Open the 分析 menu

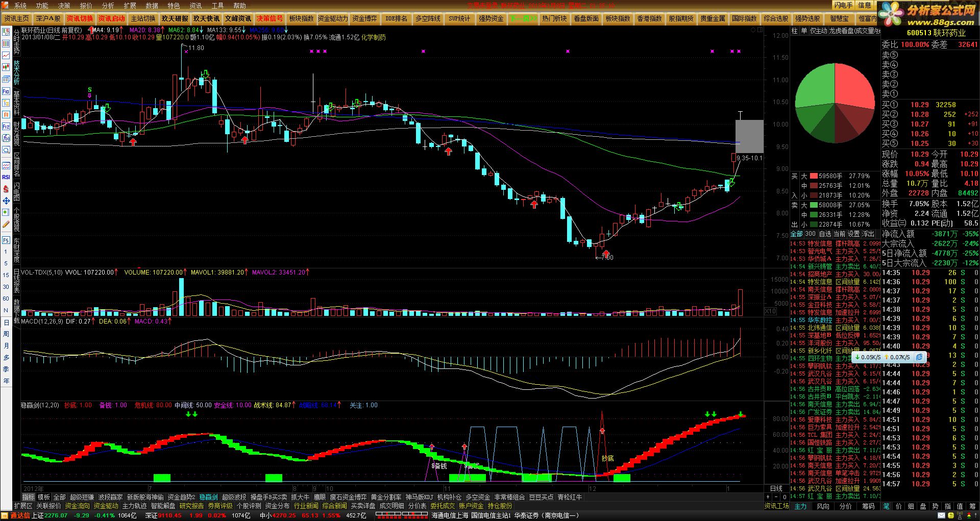tap(108, 6)
